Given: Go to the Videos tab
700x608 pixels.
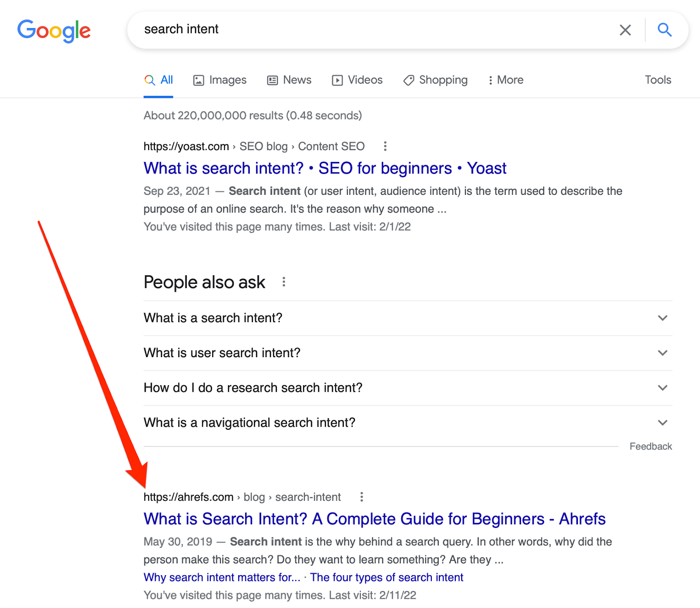Looking at the screenshot, I should [357, 80].
